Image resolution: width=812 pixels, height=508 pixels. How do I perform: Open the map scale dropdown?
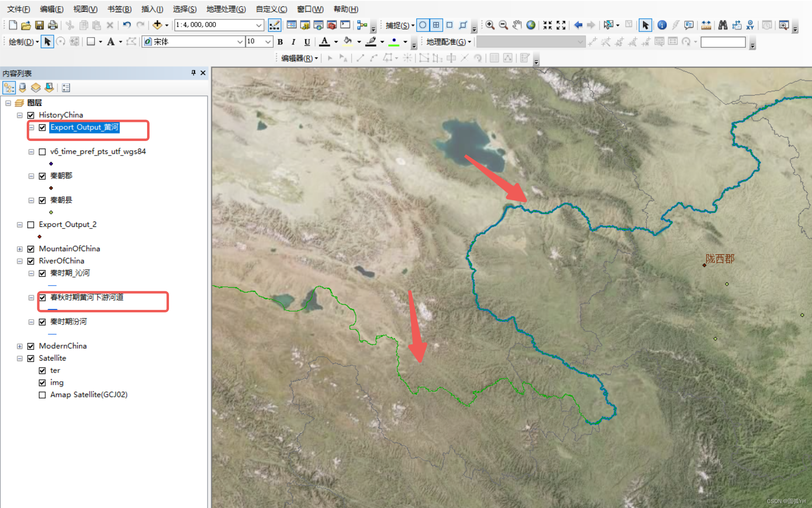259,25
